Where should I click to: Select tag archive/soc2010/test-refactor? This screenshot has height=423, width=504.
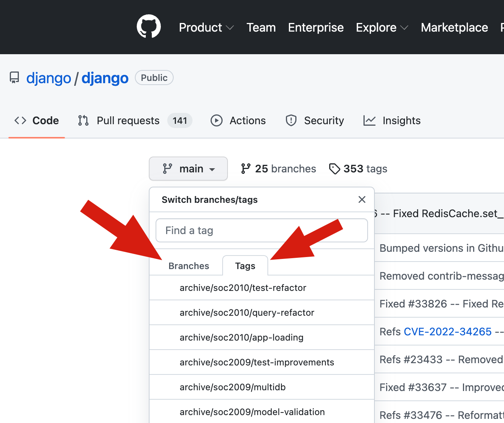243,288
